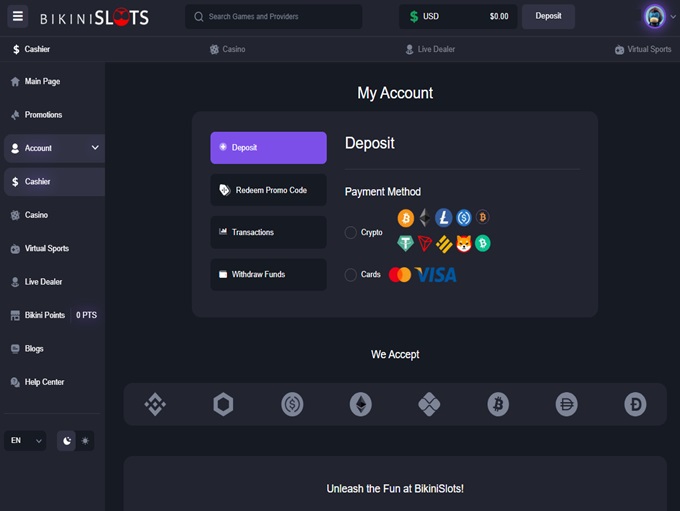Go to Redeem Promo Code tab
Screen dimensions: 680x511
pyautogui.click(x=268, y=190)
